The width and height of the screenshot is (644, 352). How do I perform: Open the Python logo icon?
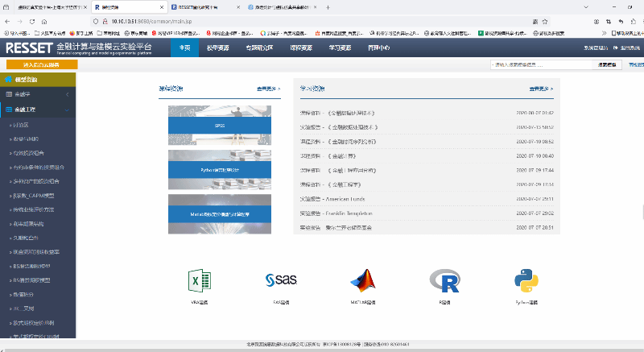coord(526,280)
